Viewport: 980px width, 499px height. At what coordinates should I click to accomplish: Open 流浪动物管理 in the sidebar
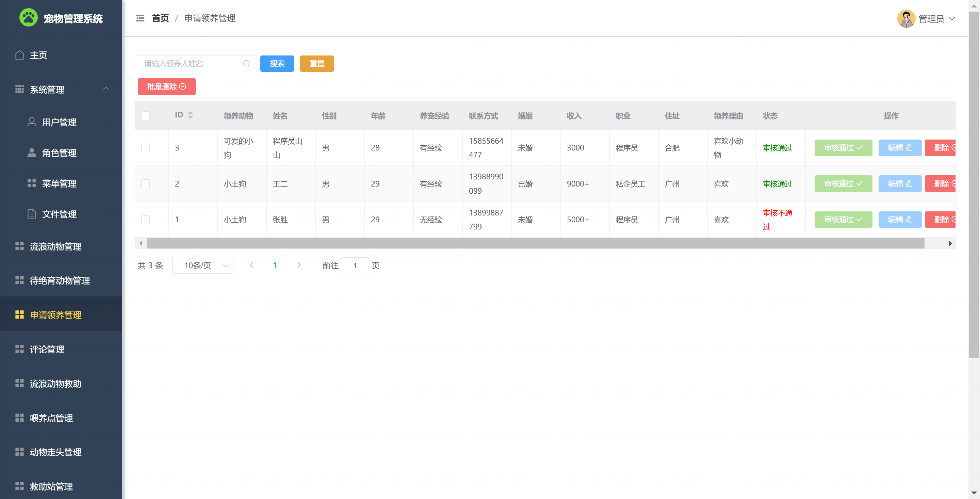click(x=55, y=247)
